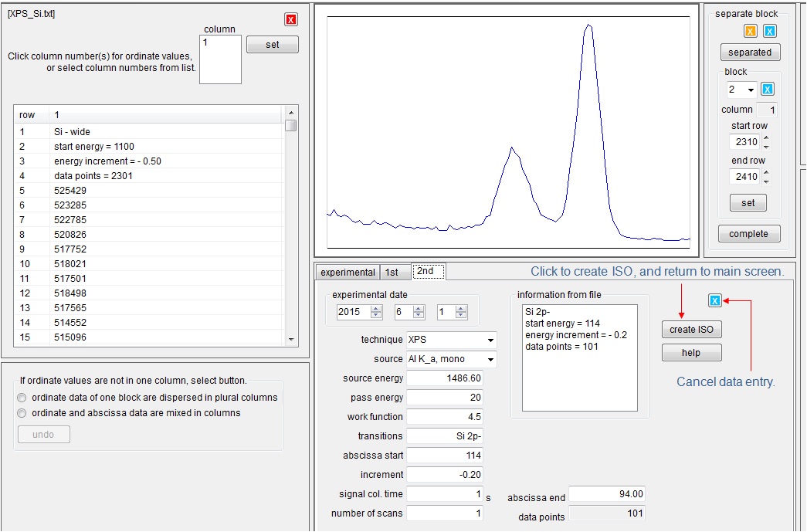The width and height of the screenshot is (807, 532).
Task: Click the red X icon beside the file name
Action: [290, 19]
